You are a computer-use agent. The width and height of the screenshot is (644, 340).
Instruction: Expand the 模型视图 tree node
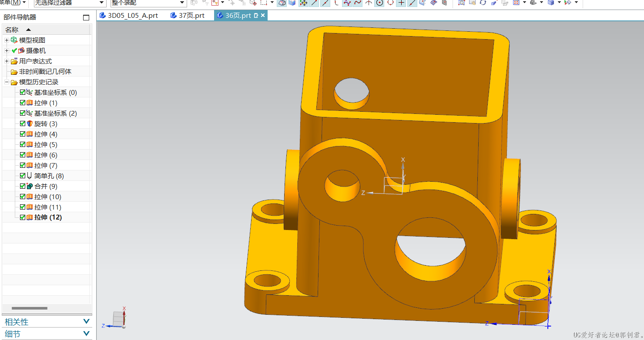pyautogui.click(x=7, y=40)
